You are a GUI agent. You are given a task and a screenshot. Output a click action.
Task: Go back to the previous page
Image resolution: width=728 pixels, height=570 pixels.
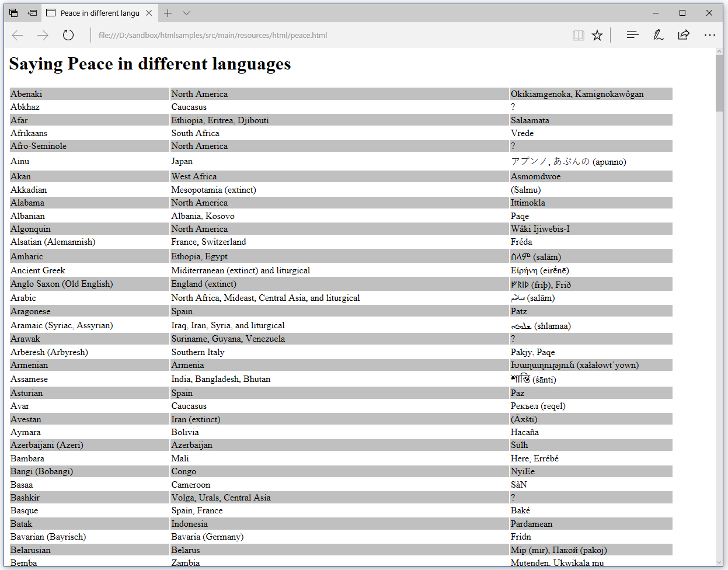pyautogui.click(x=18, y=35)
